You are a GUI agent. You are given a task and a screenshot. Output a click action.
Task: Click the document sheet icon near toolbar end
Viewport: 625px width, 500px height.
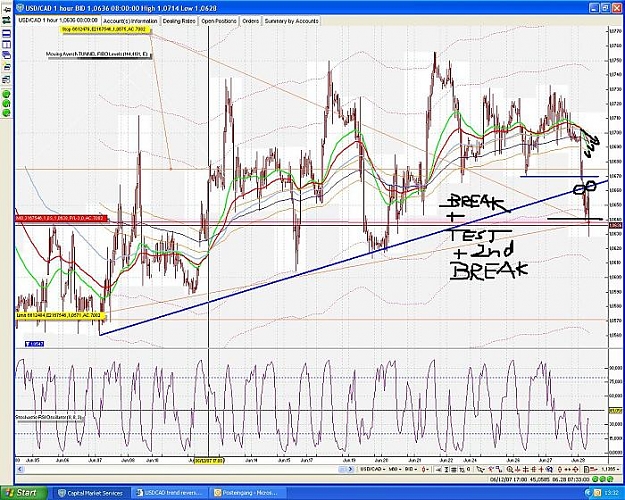pyautogui.click(x=586, y=469)
